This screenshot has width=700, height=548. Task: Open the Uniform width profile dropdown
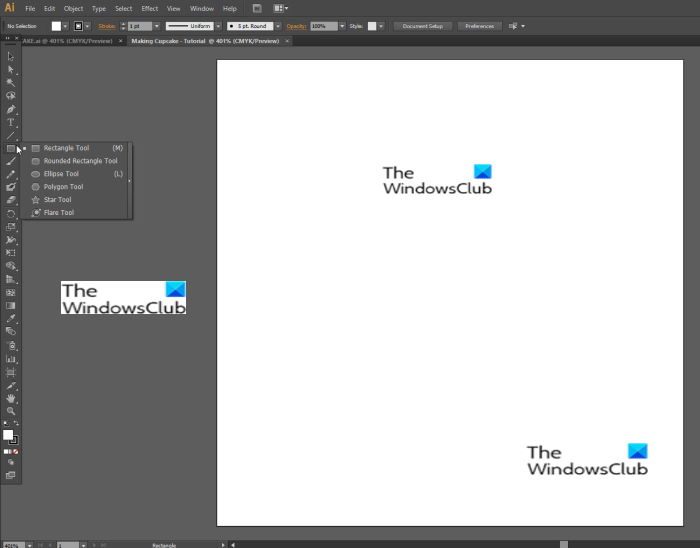click(218, 26)
